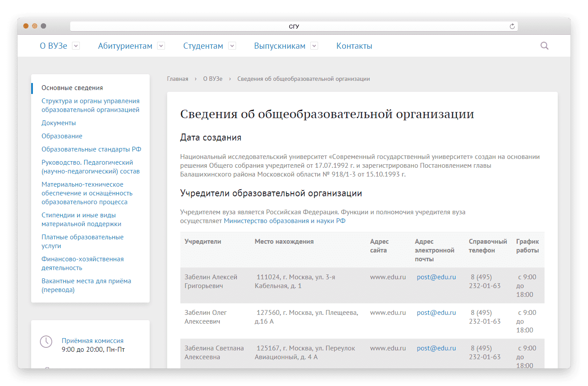Image resolution: width=588 pixels, height=386 pixels.
Task: Open the Образование sidebar link
Action: (62, 136)
